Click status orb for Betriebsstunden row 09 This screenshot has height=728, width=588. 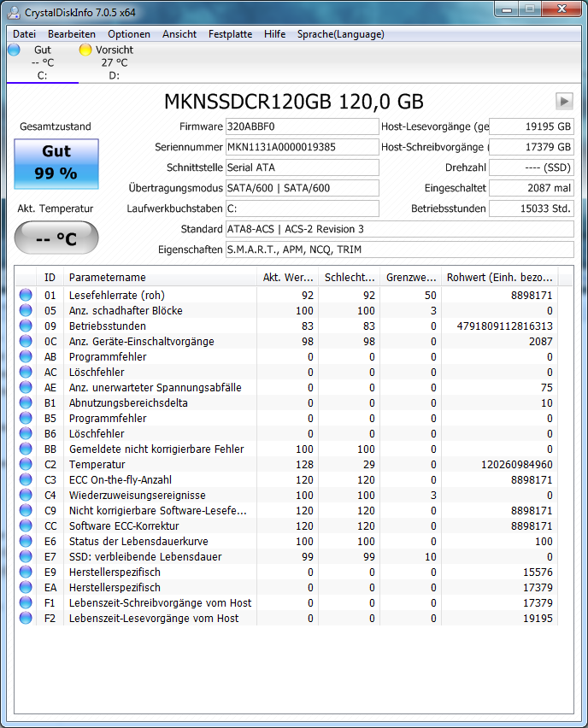[x=26, y=326]
